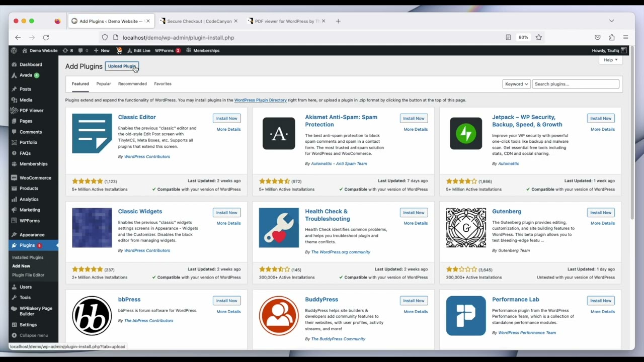Open Plugin File Editor submenu item
The width and height of the screenshot is (644, 362).
(28, 275)
